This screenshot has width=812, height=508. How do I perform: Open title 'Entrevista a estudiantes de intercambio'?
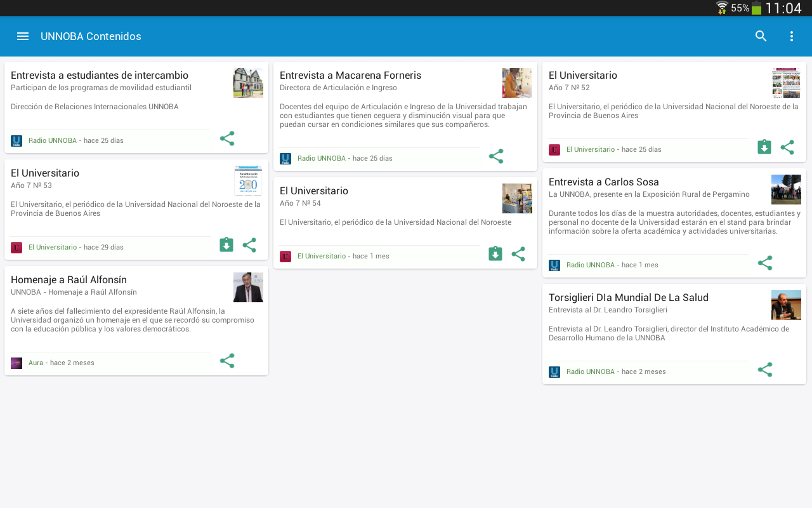click(x=100, y=76)
